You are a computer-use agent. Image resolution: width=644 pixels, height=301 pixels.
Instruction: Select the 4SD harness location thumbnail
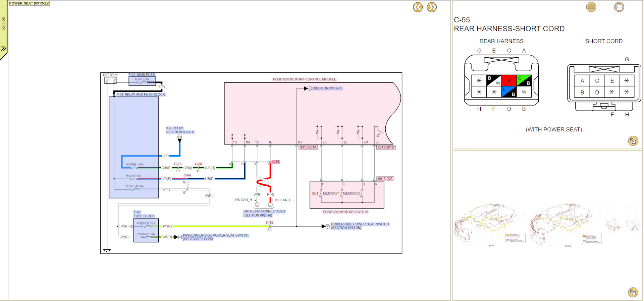[490, 225]
